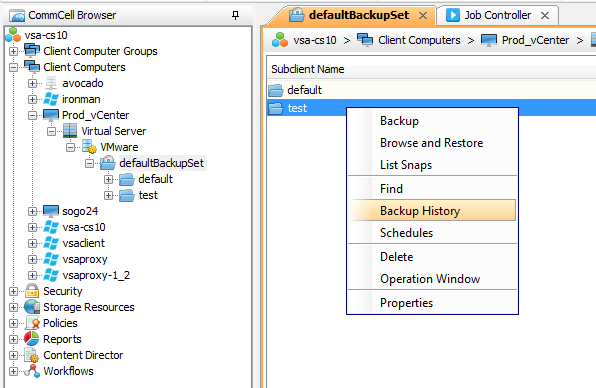The width and height of the screenshot is (596, 388).
Task: Close the defaultBackupSet tab
Action: pyautogui.click(x=423, y=16)
